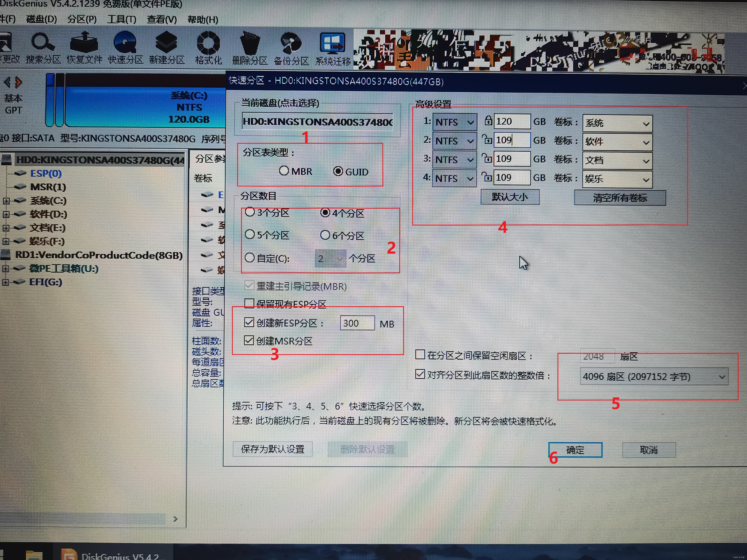Screen dimensions: 747x560
Task: Toggle the lock icon for partition 2 size
Action: pos(487,139)
